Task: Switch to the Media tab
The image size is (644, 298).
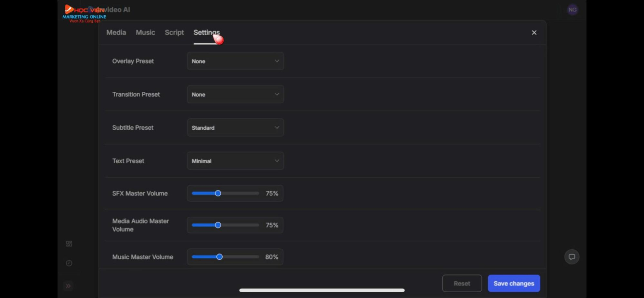Action: 116,33
